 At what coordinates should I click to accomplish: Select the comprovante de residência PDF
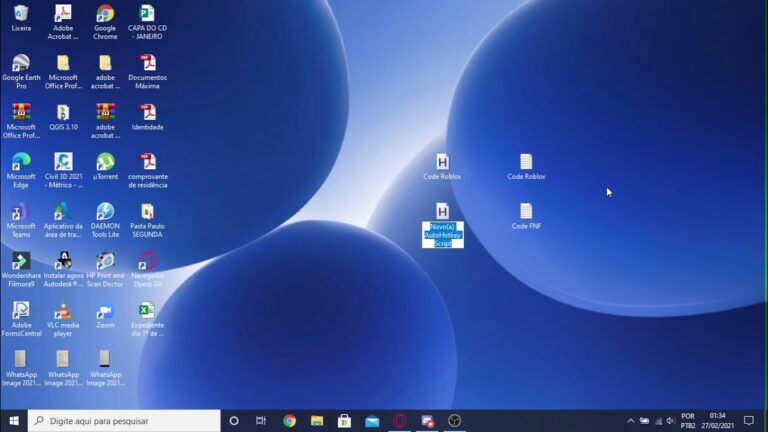point(147,162)
